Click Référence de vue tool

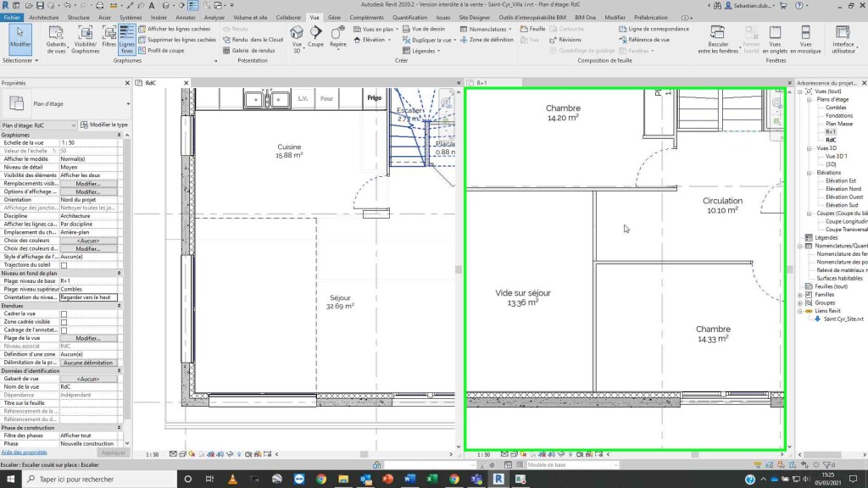point(644,40)
